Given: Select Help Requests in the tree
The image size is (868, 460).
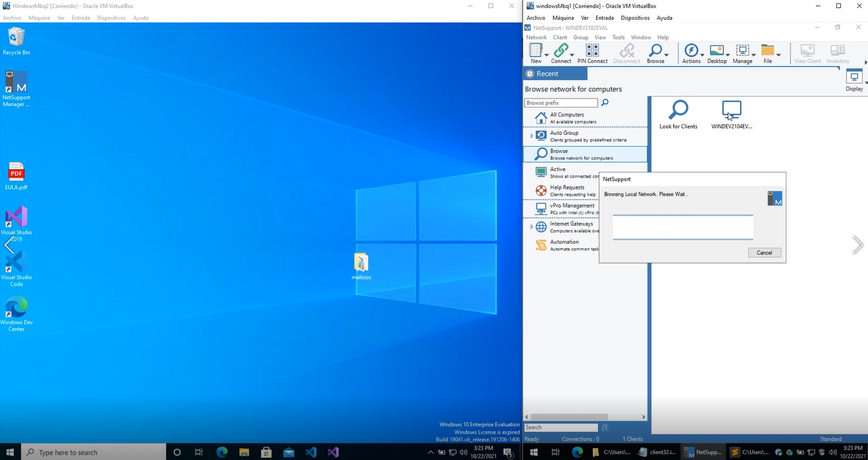Looking at the screenshot, I should 567,190.
